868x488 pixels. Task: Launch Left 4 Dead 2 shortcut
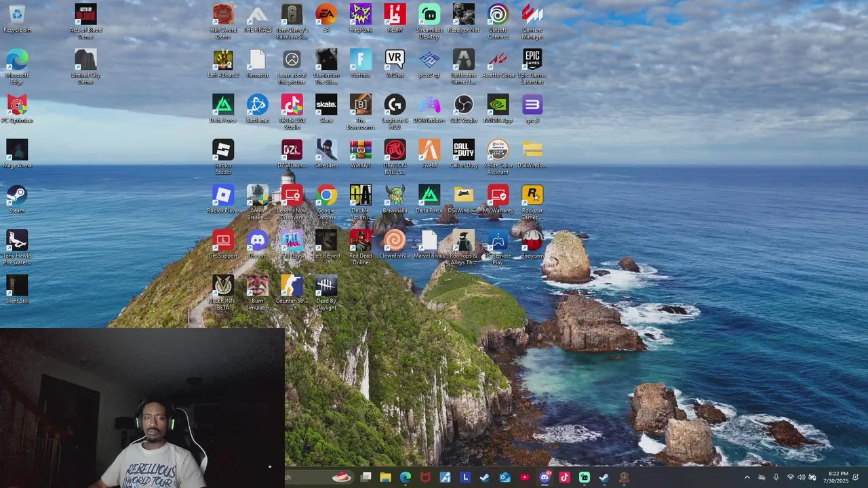coord(223,64)
